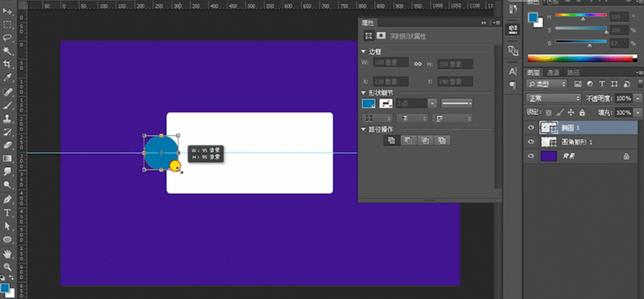Open the blend mode 正常 dropdown

tap(553, 98)
